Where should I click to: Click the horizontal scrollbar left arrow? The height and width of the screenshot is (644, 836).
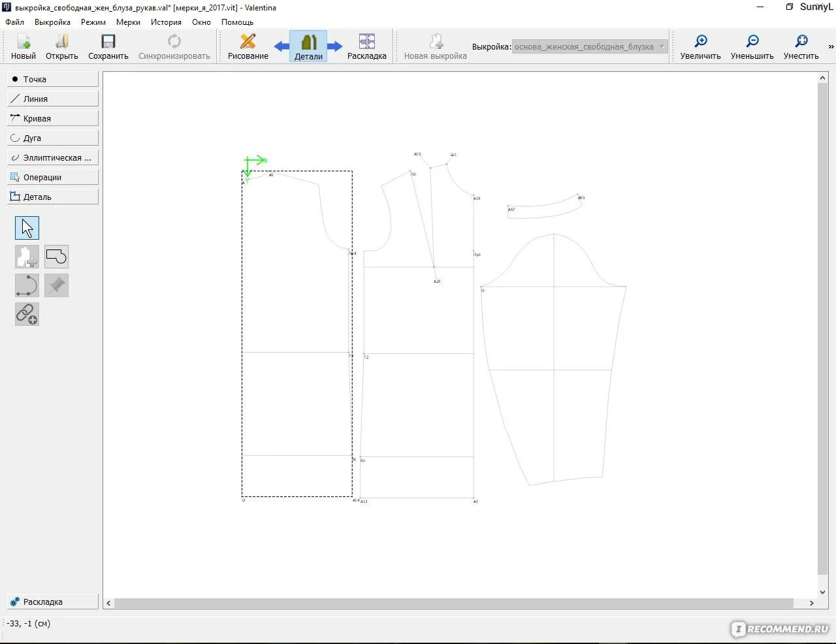108,603
